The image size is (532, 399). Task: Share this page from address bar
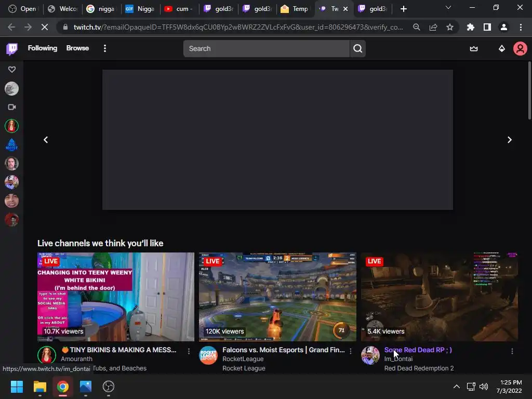pyautogui.click(x=433, y=27)
